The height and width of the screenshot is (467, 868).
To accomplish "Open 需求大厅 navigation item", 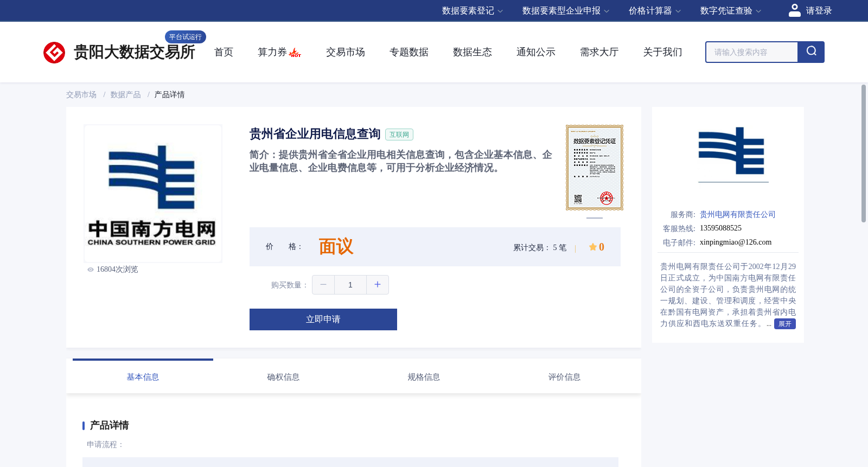I will [599, 52].
